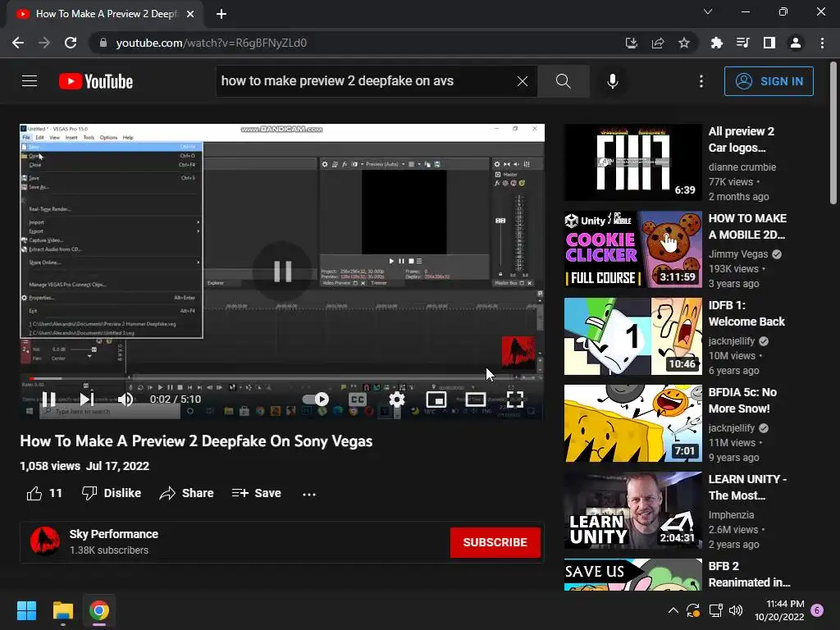Reload the page

coord(71,43)
